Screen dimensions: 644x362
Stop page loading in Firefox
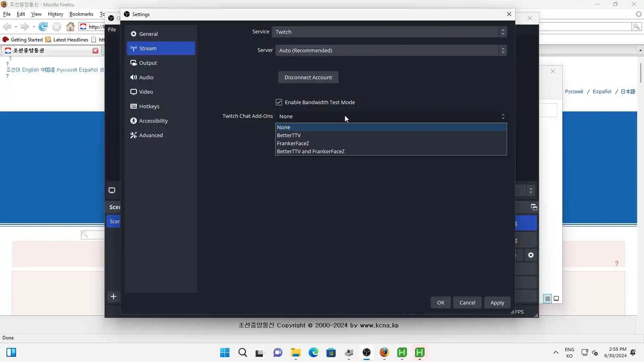(57, 27)
